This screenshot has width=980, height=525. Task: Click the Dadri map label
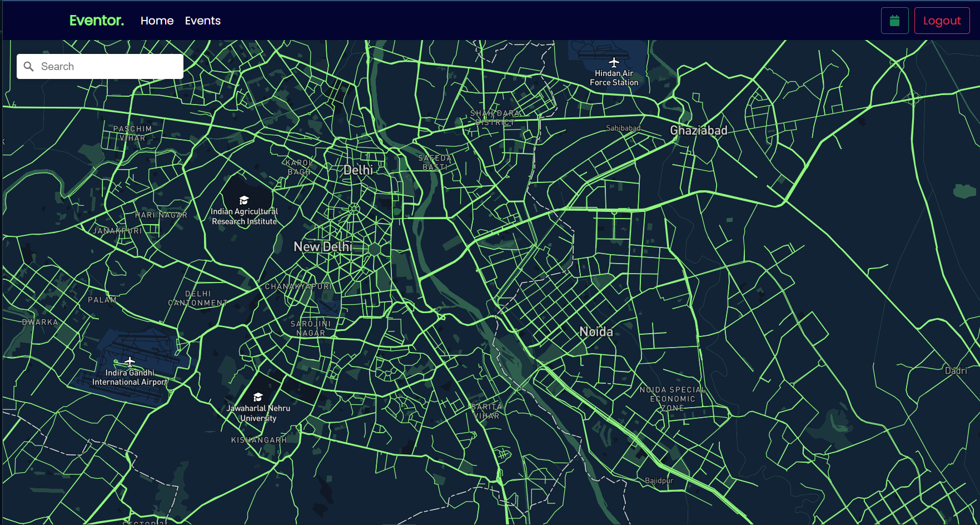click(x=956, y=371)
